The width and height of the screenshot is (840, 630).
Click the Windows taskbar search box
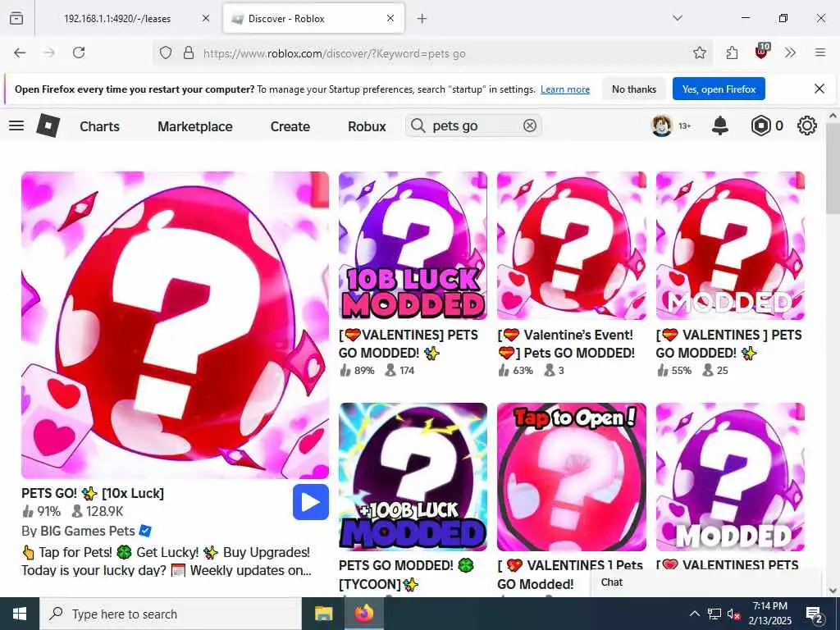point(171,614)
